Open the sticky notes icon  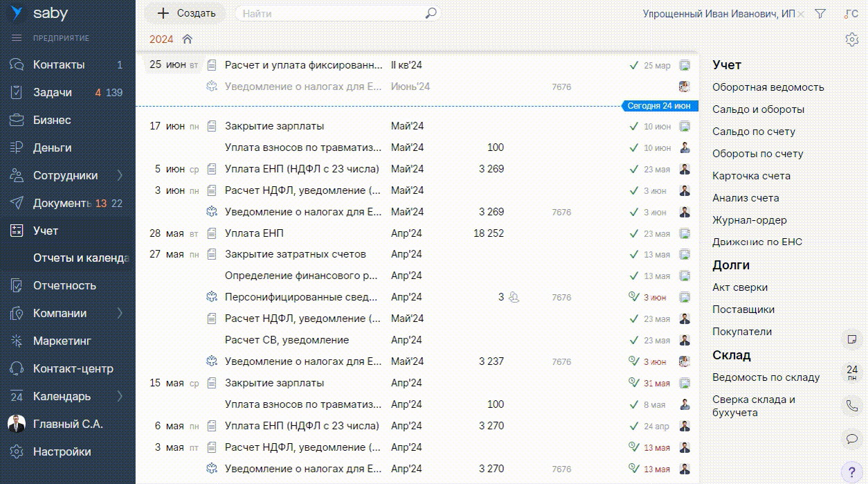click(851, 339)
